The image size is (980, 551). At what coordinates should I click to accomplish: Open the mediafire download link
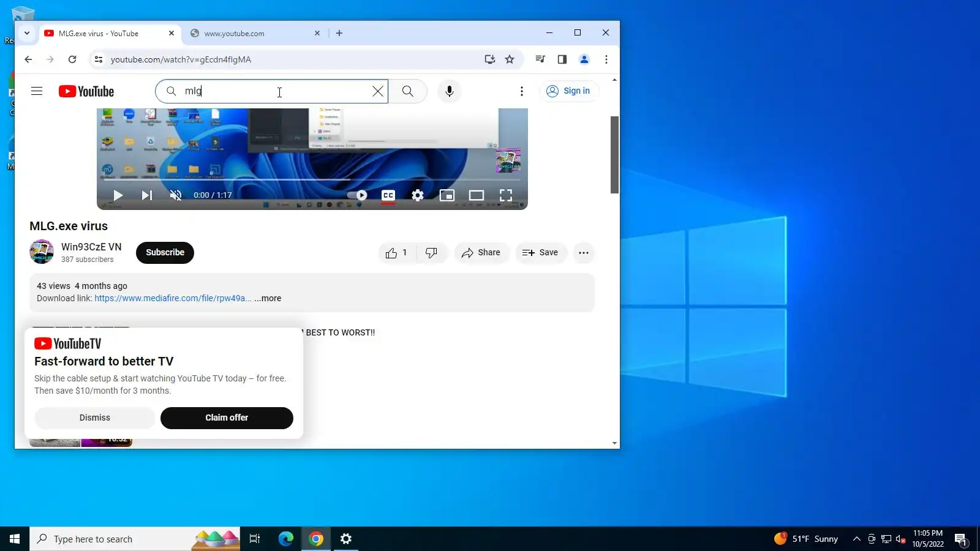pos(173,298)
